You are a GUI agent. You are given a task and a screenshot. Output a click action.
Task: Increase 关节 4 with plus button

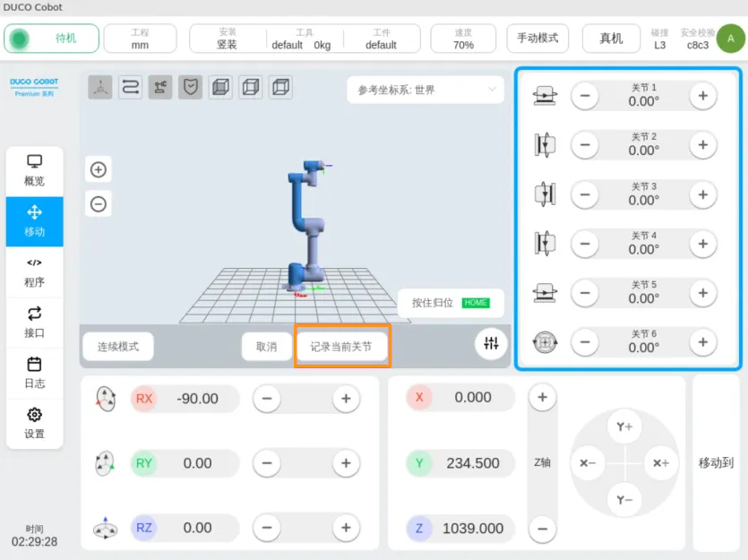(x=702, y=244)
